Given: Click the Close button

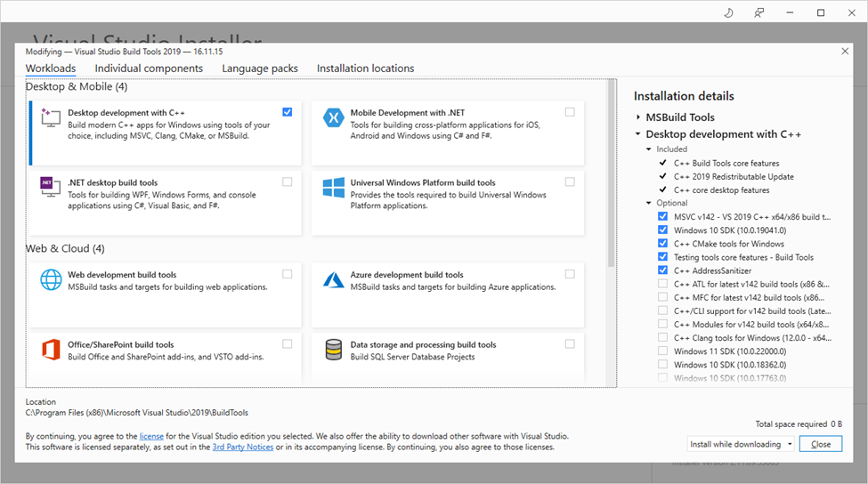Looking at the screenshot, I should [x=821, y=444].
